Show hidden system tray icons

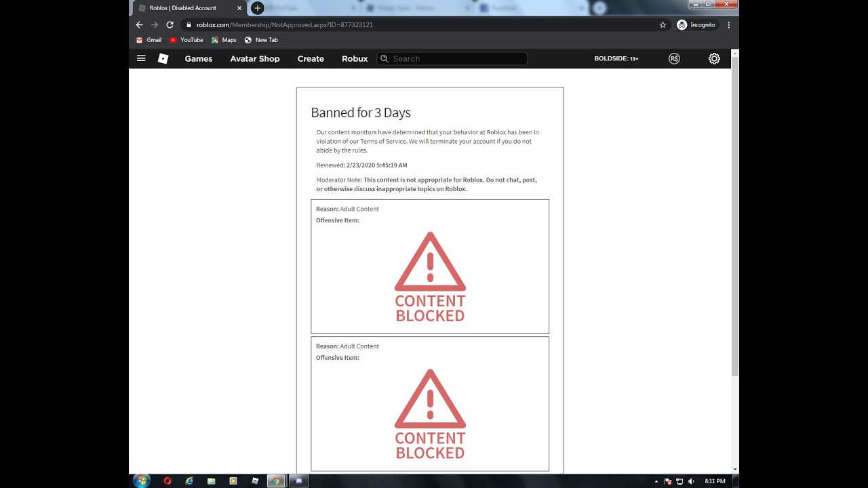click(x=656, y=481)
